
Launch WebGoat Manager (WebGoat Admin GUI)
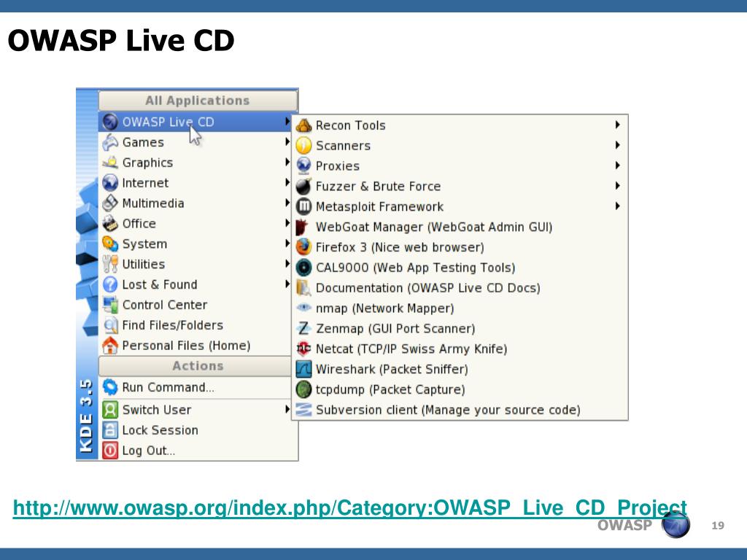tap(460, 227)
